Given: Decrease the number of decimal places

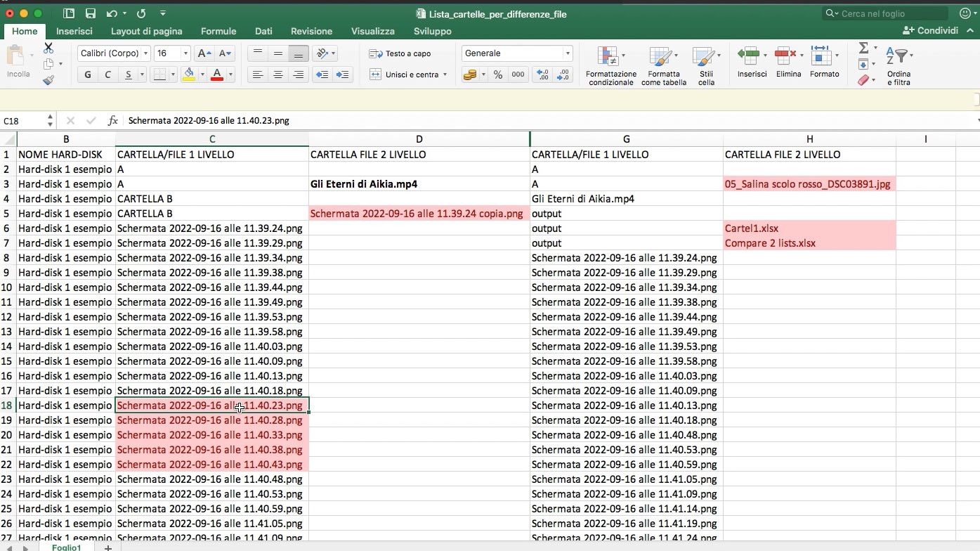Looking at the screenshot, I should (x=563, y=74).
